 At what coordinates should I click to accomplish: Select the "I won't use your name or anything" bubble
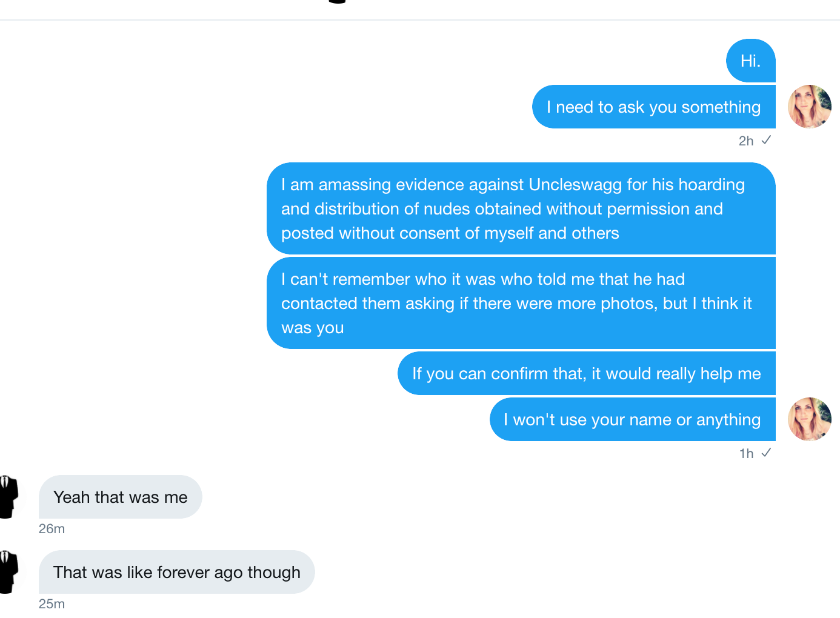click(x=632, y=419)
